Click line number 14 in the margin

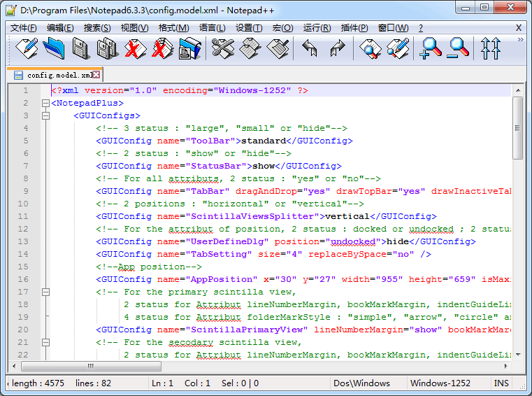23,254
